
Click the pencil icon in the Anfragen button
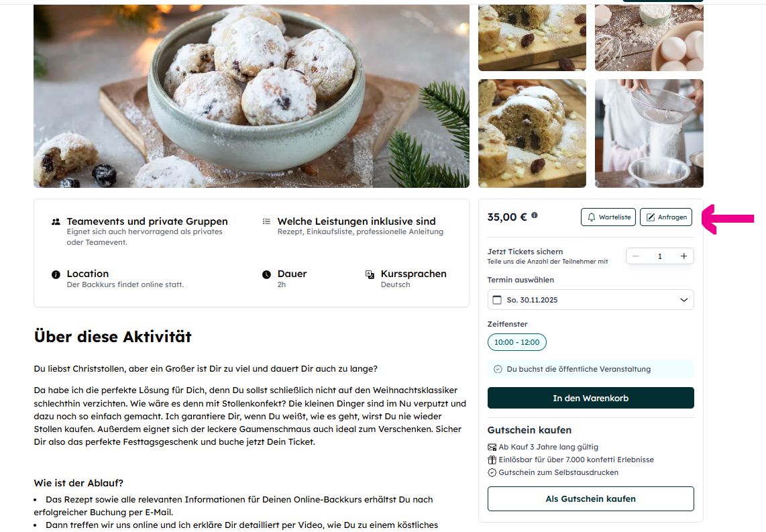click(650, 217)
